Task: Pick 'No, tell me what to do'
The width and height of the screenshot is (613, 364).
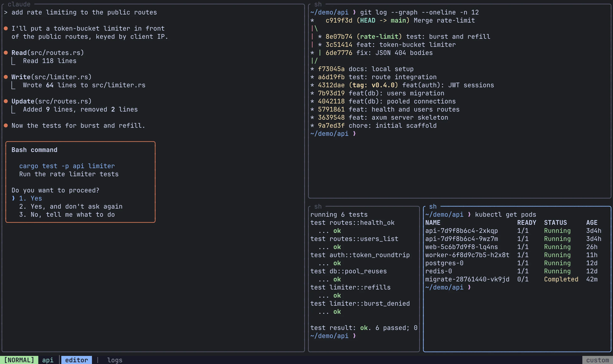Action: (x=67, y=214)
